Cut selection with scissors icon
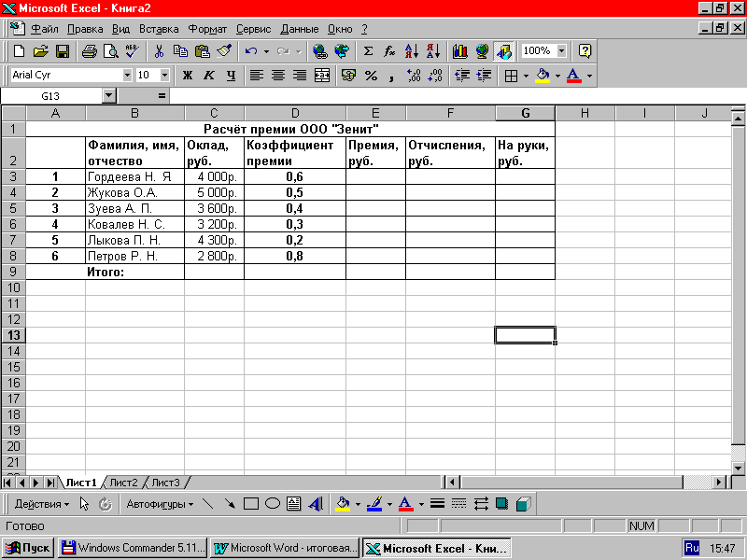Viewport: 747px width, 560px height. pos(159,51)
